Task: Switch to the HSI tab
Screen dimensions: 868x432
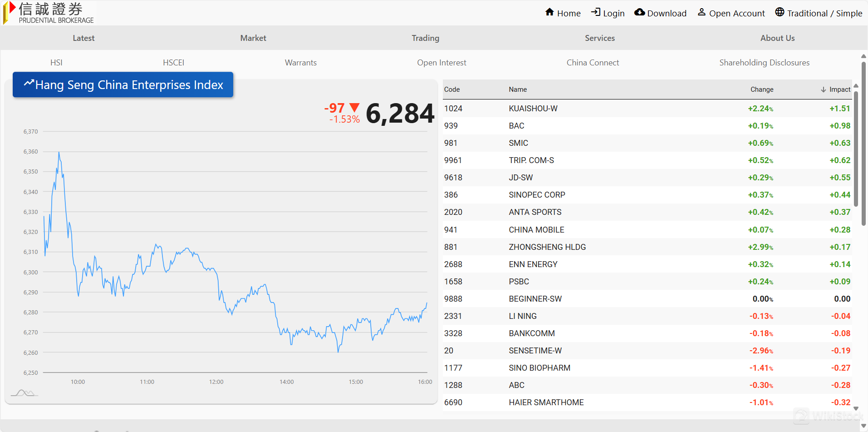Action: pos(56,63)
